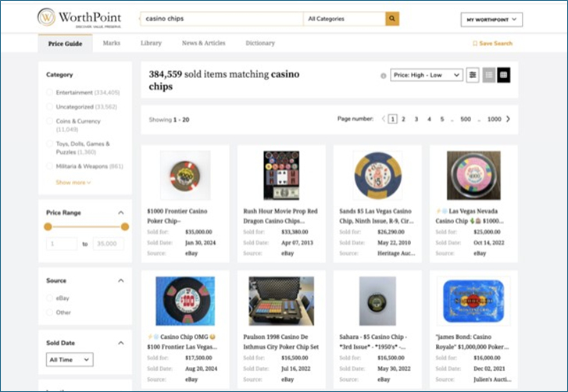Go to results page 5

pyautogui.click(x=442, y=119)
